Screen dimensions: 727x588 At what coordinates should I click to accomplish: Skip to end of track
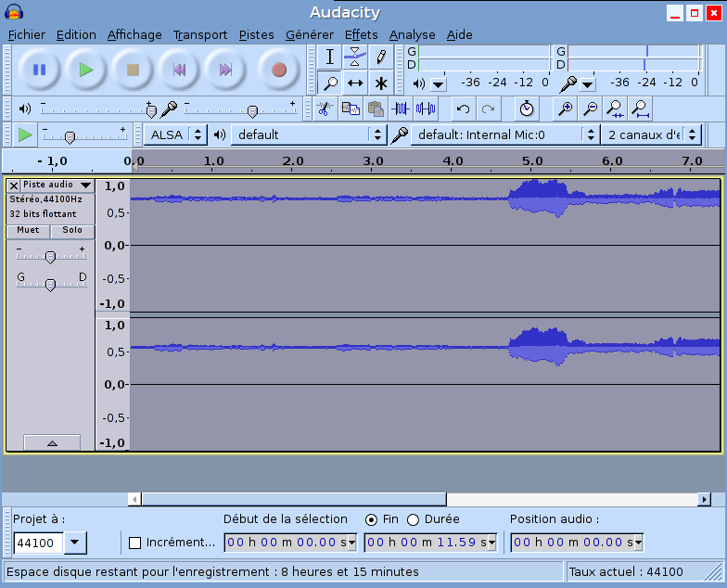[226, 70]
